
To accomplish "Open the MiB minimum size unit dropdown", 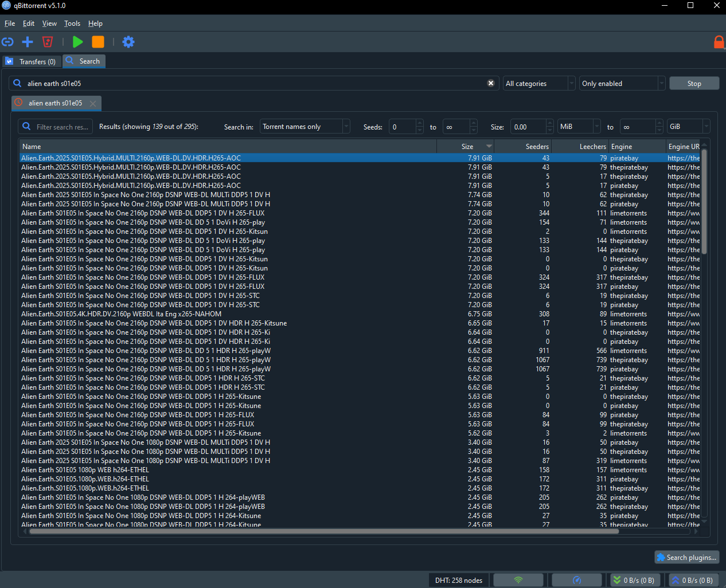I will [x=579, y=126].
